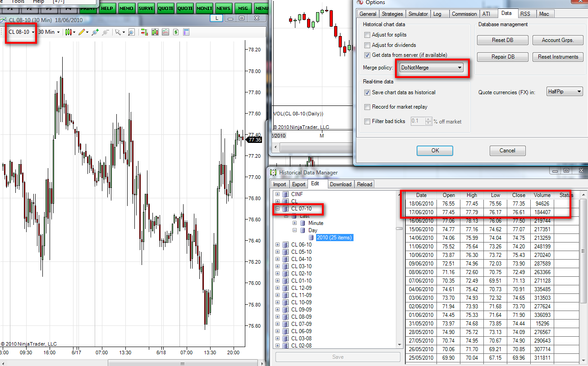This screenshot has height=366, width=588.
Task: Click the zoom in magnifier icon
Action: (95, 32)
